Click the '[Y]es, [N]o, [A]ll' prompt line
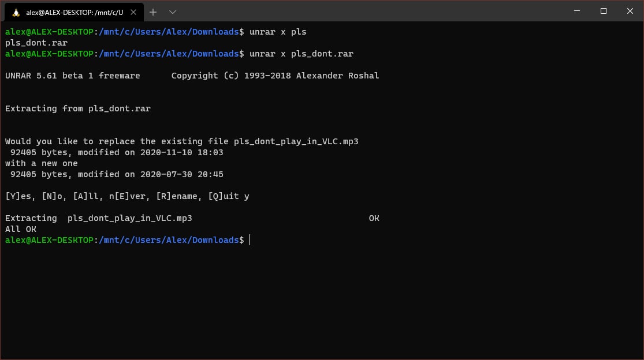This screenshot has width=644, height=360. point(127,196)
